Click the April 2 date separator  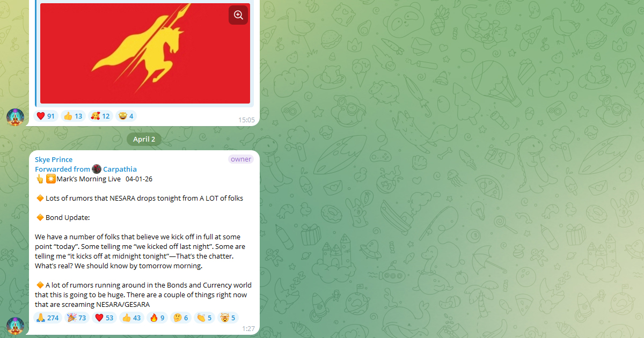click(144, 139)
